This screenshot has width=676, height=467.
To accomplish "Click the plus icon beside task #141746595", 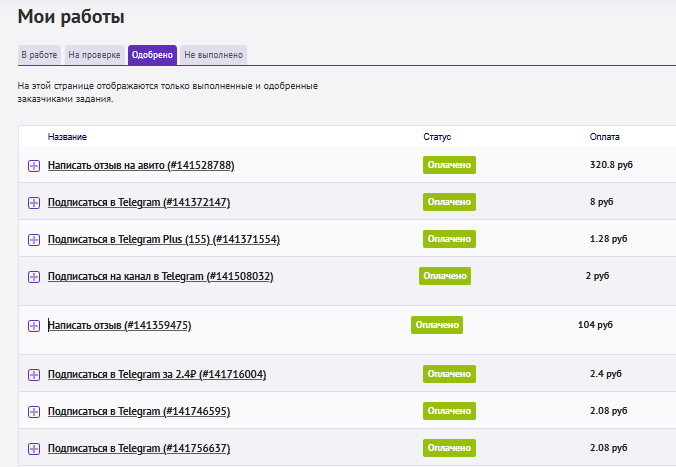I will tap(34, 412).
